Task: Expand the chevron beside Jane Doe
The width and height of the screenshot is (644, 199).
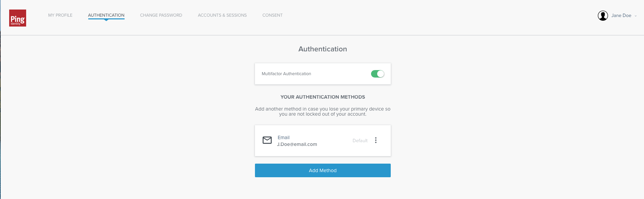Action: tap(636, 16)
